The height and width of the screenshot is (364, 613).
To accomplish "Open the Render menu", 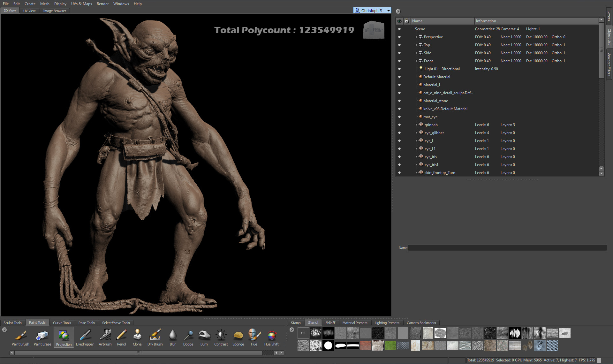I will [x=102, y=4].
